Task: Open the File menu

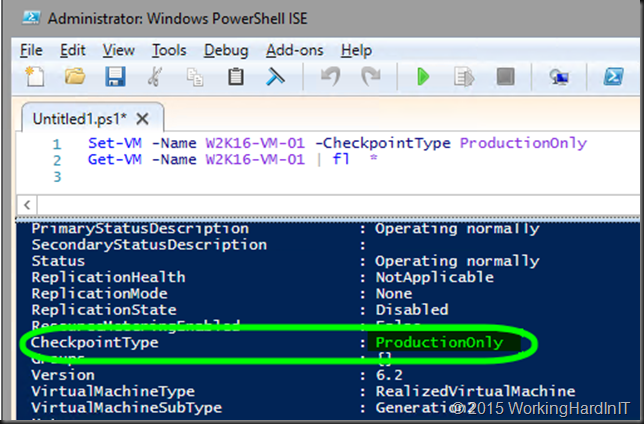Action: pos(31,50)
